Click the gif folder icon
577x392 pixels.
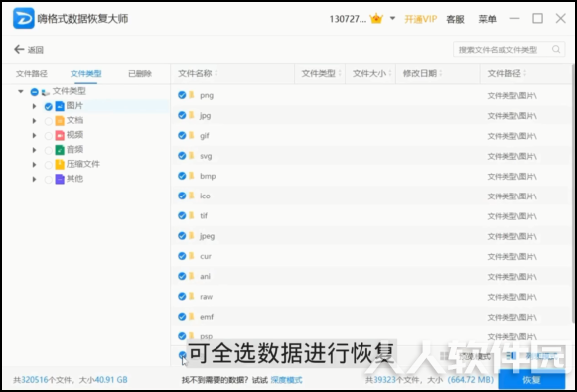(x=192, y=135)
